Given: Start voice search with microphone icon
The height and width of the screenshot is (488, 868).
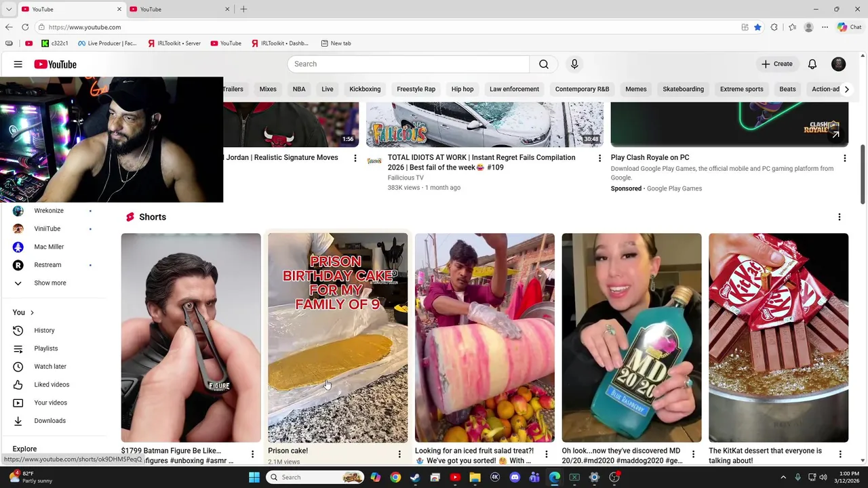Looking at the screenshot, I should pyautogui.click(x=574, y=64).
